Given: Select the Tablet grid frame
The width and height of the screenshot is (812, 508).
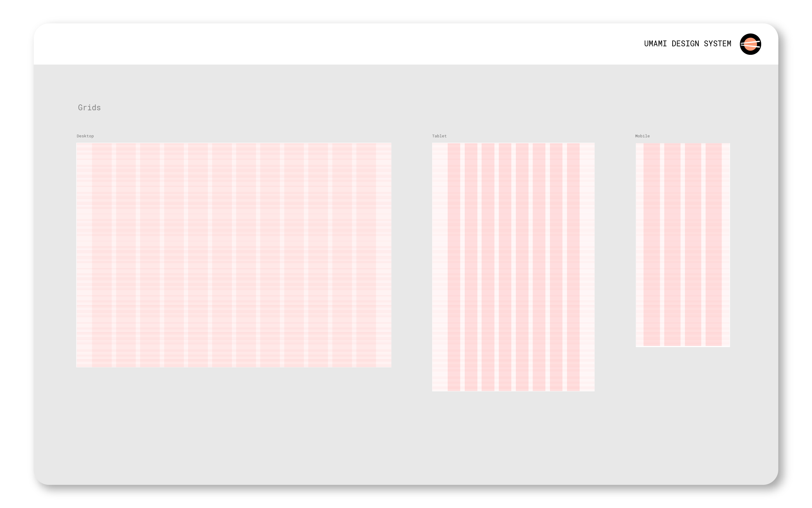Looking at the screenshot, I should pyautogui.click(x=513, y=267).
